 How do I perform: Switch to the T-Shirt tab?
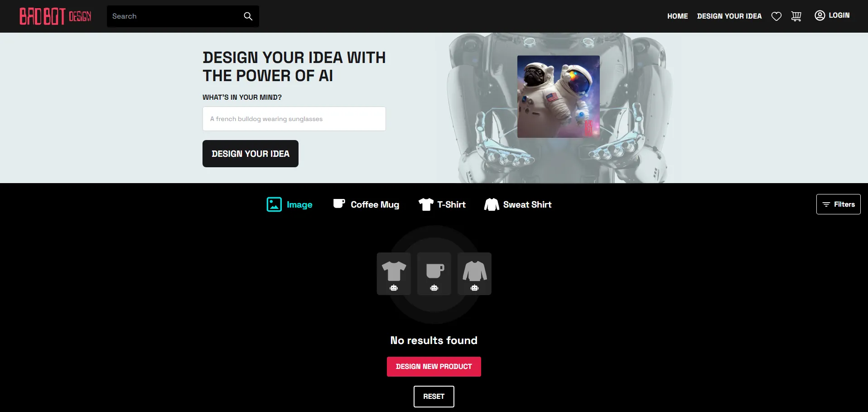442,204
